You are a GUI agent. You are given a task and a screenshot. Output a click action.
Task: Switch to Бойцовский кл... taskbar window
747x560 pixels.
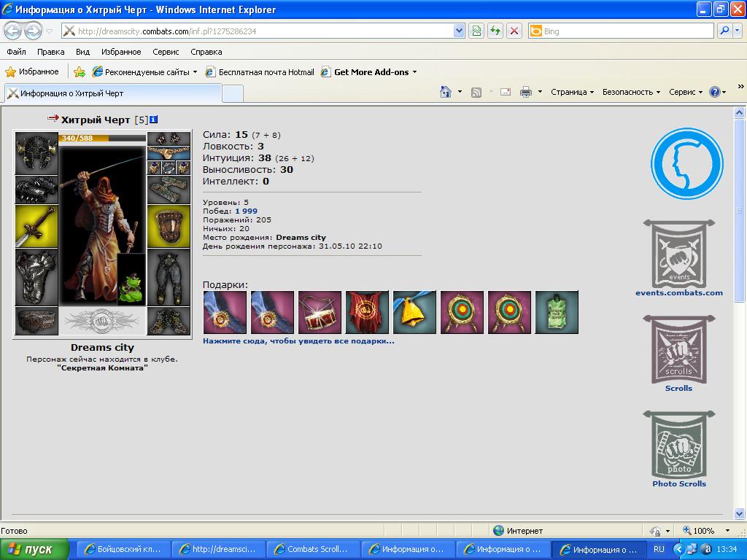(x=123, y=549)
